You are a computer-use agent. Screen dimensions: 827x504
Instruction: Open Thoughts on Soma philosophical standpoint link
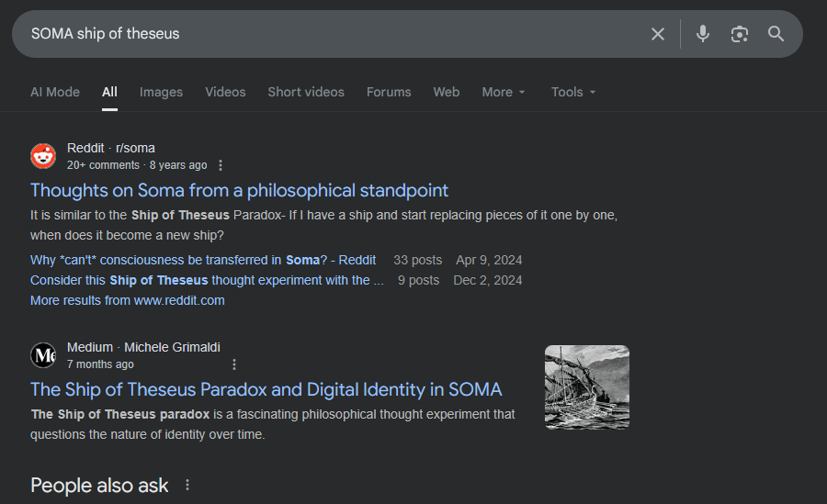(239, 190)
